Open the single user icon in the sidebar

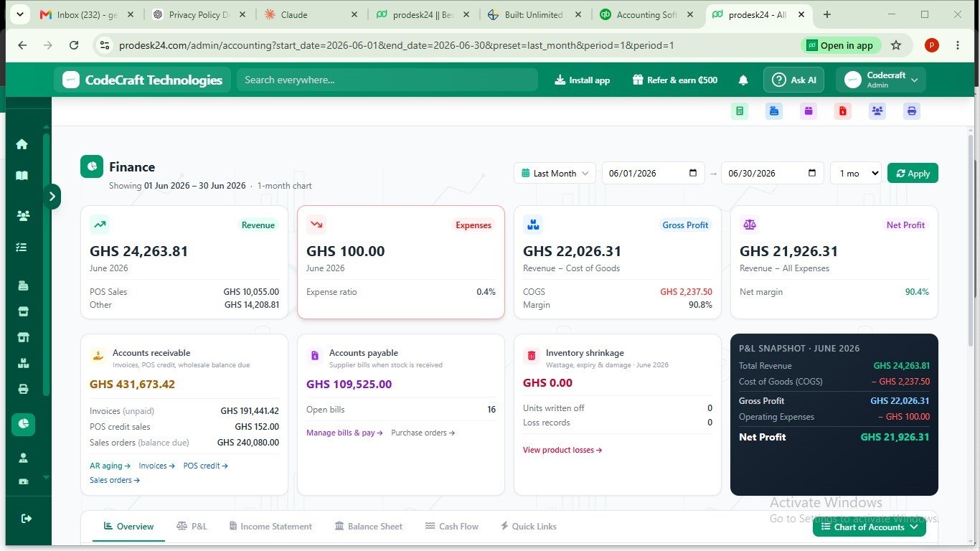[x=23, y=458]
